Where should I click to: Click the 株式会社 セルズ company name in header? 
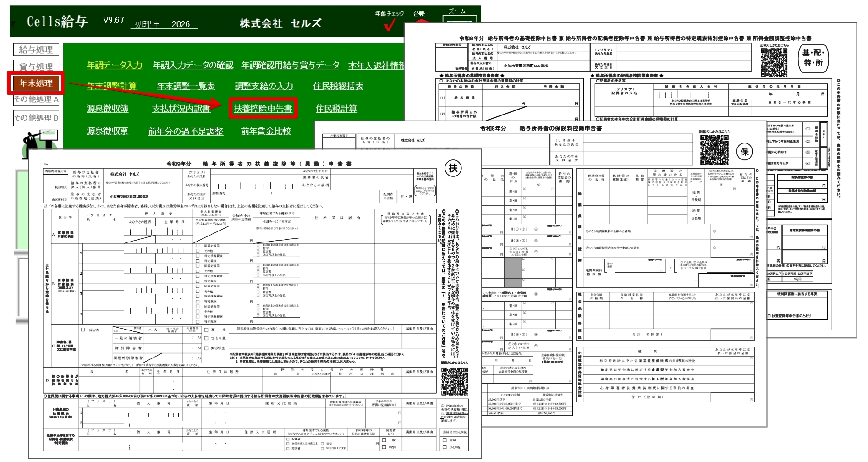[280, 23]
